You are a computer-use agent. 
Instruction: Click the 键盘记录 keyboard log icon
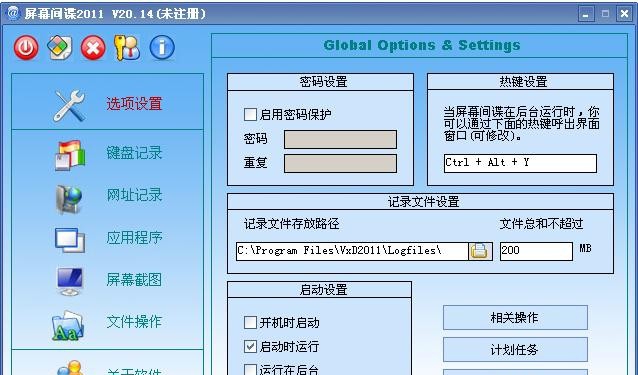click(x=70, y=155)
